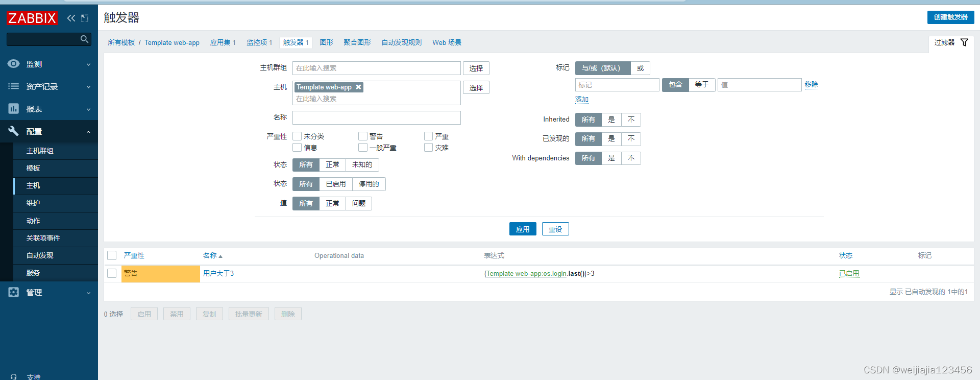The height and width of the screenshot is (380, 980).
Task: Click the 名称 filter input field
Action: click(x=376, y=118)
